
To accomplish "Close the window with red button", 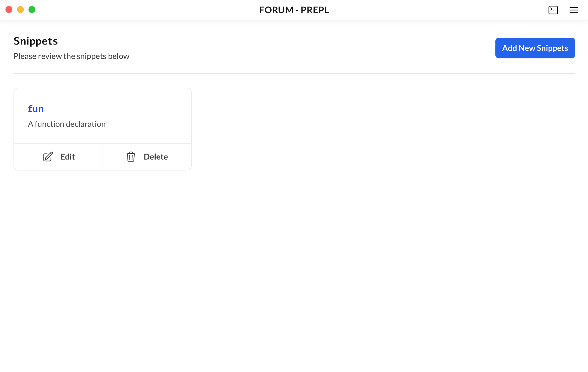I will click(9, 9).
